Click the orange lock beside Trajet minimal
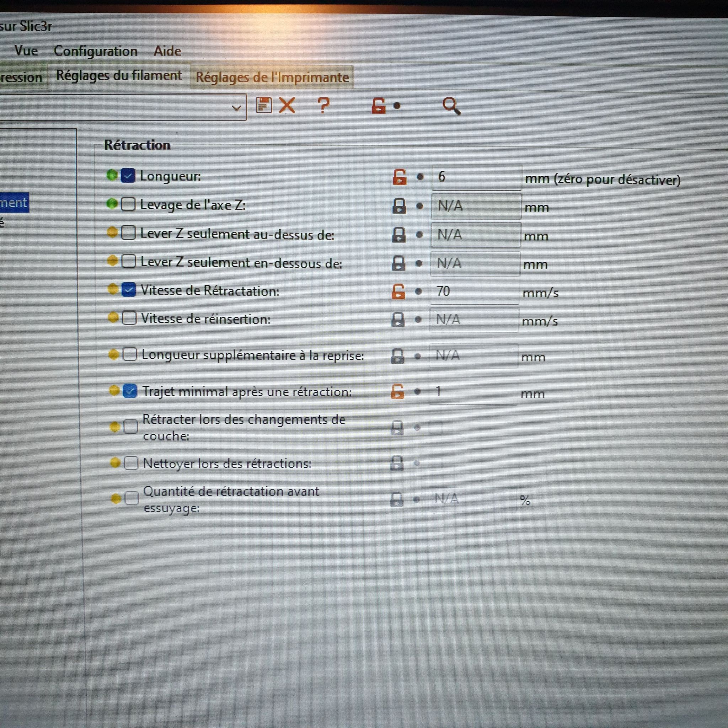Image resolution: width=728 pixels, height=728 pixels. click(397, 391)
